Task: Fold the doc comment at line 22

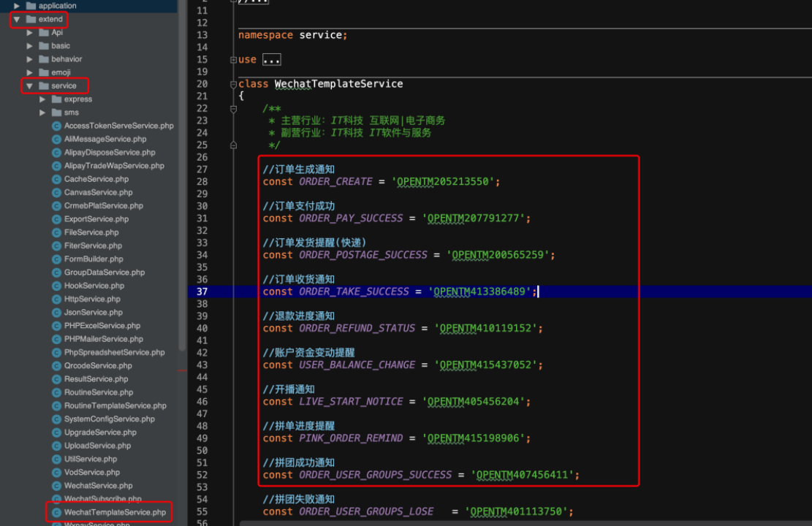Action: click(234, 109)
